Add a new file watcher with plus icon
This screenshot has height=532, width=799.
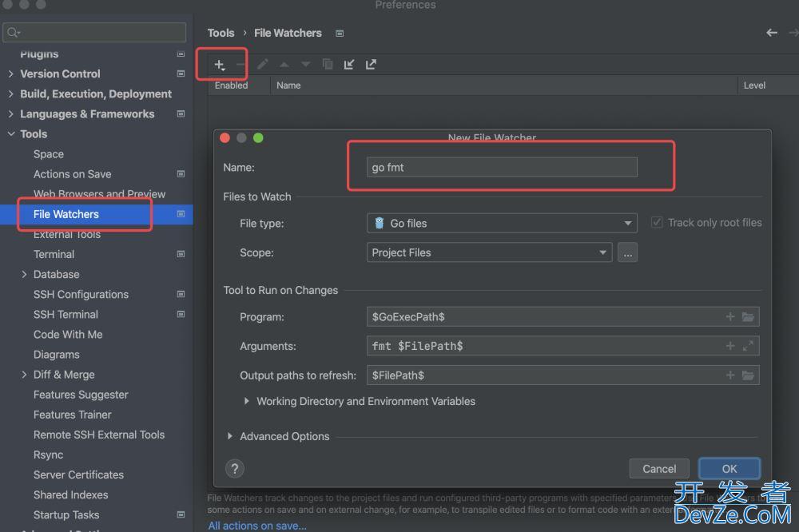click(x=220, y=65)
